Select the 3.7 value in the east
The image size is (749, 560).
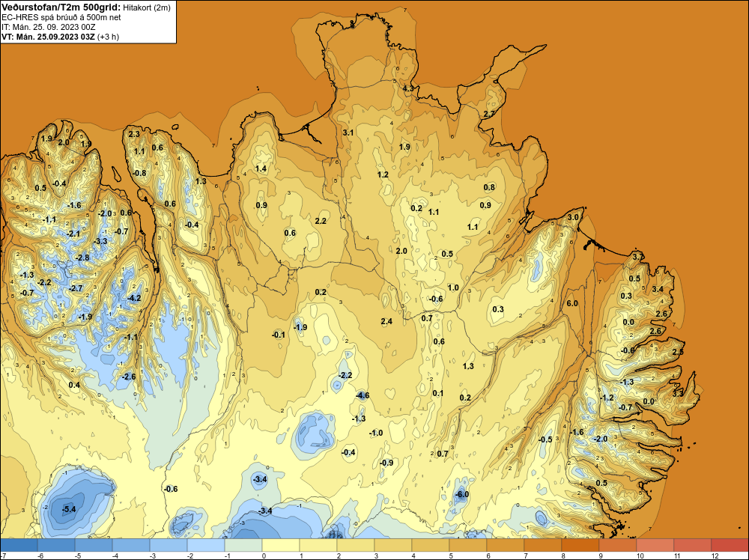[638, 257]
